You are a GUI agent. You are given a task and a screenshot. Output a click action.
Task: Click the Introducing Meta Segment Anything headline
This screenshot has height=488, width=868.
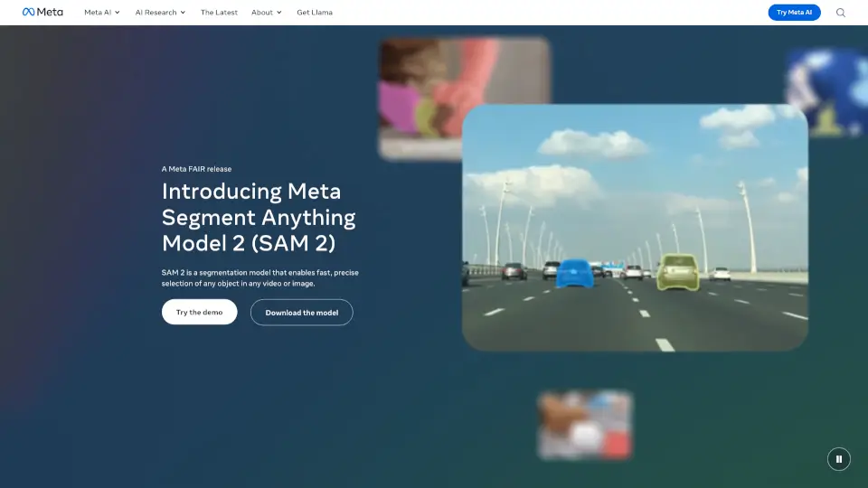click(259, 217)
